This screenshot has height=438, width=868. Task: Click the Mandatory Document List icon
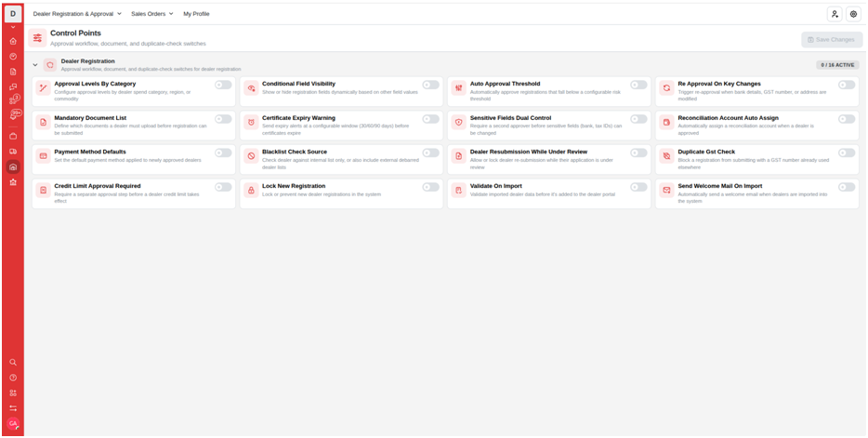coord(43,122)
